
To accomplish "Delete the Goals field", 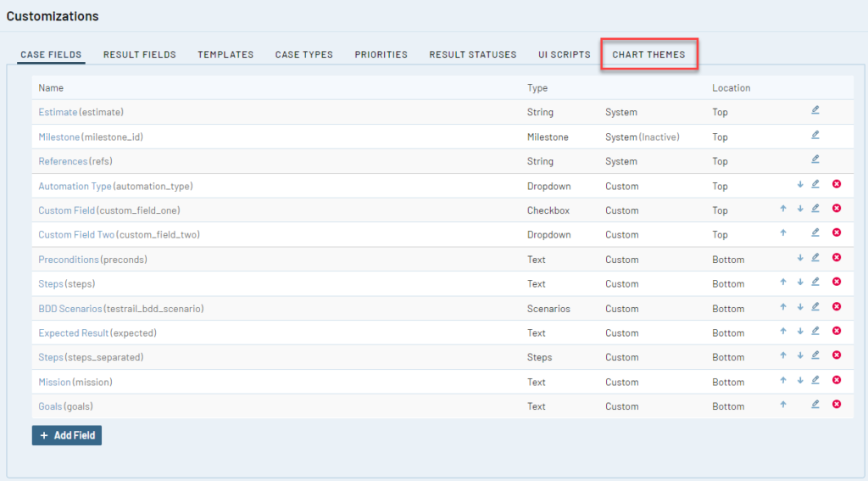I will [x=837, y=405].
